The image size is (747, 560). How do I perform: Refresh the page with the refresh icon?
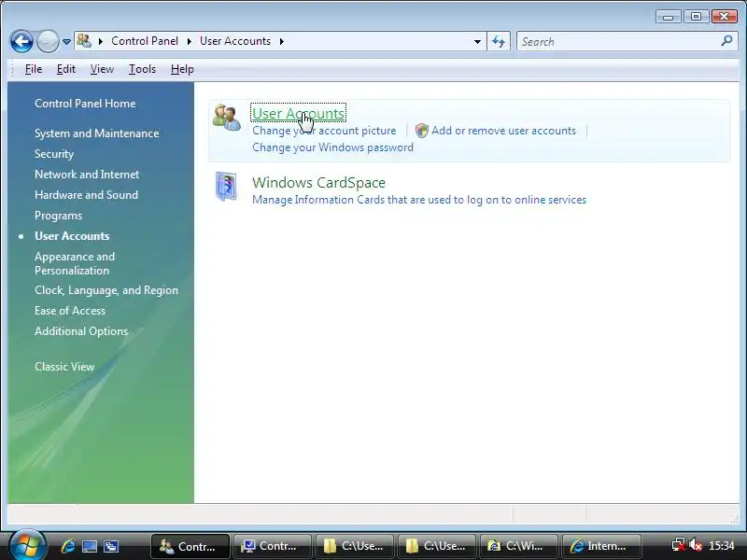tap(499, 41)
